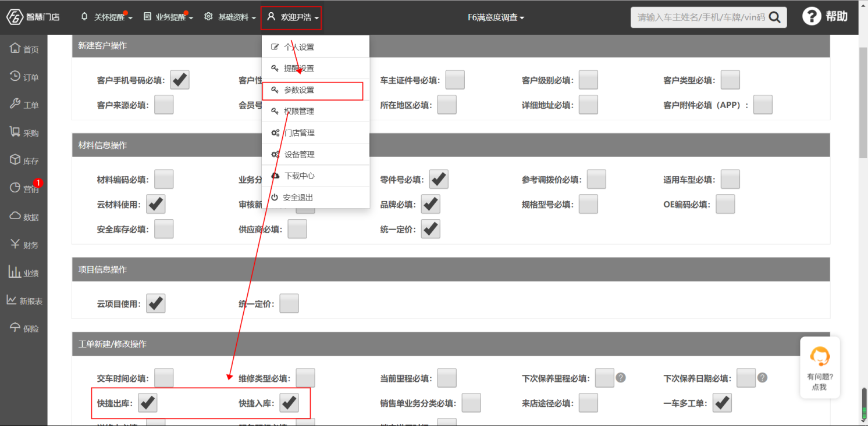Click the 有问题点我 support agent icon

pos(820,356)
